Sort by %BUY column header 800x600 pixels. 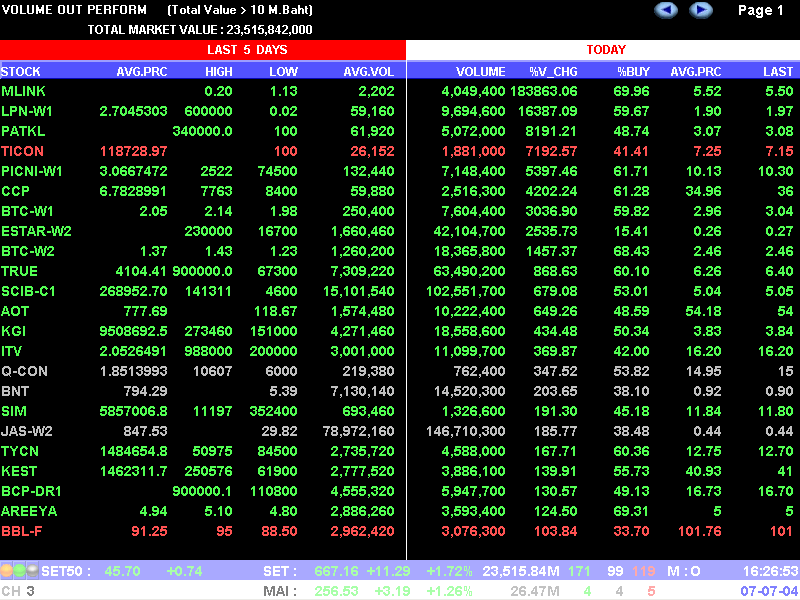point(634,71)
